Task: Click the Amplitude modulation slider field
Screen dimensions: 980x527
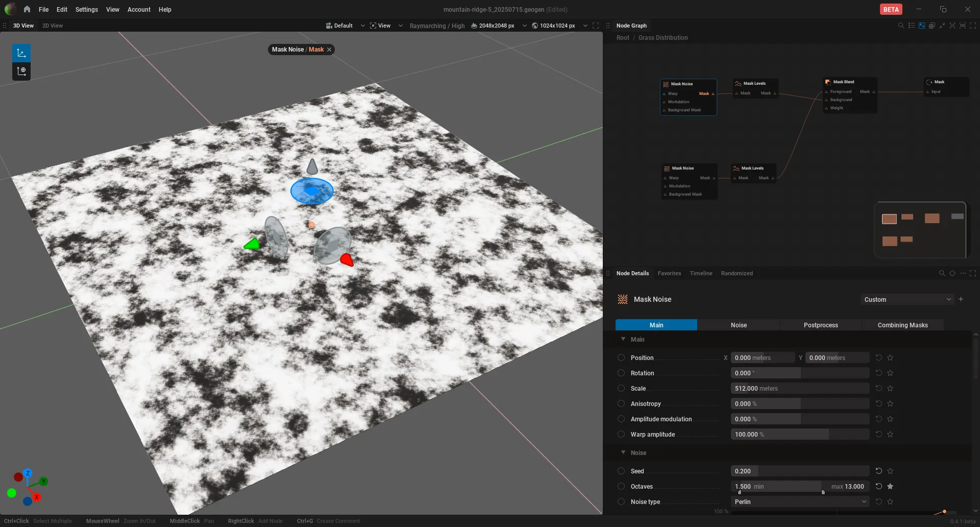Action: (x=800, y=419)
